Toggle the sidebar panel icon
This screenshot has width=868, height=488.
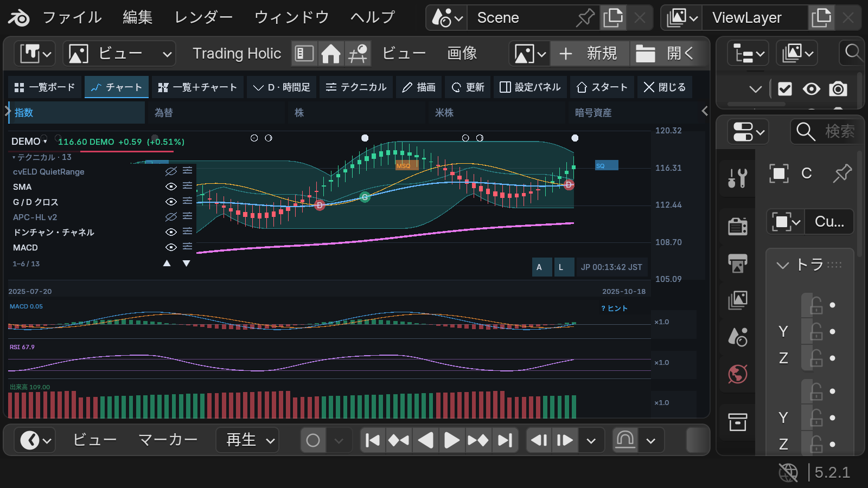coord(304,54)
